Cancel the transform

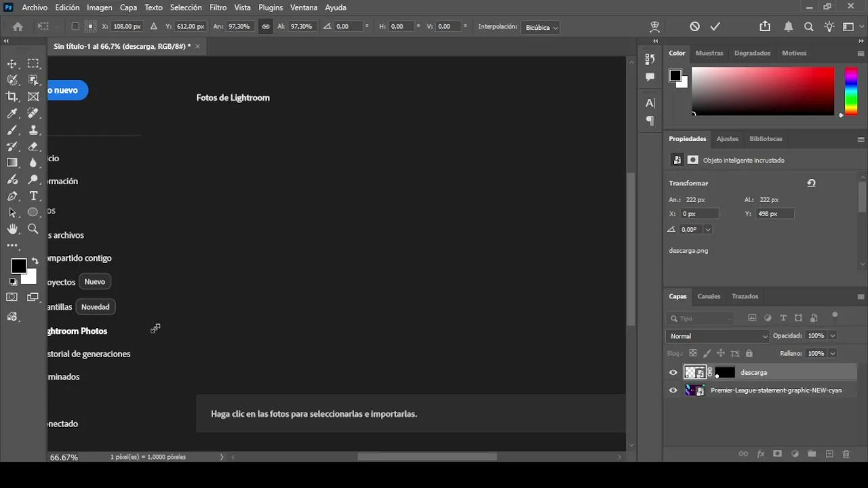coord(694,26)
